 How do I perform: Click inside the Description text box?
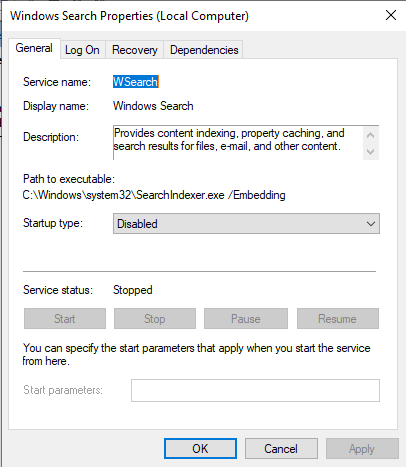pos(238,143)
